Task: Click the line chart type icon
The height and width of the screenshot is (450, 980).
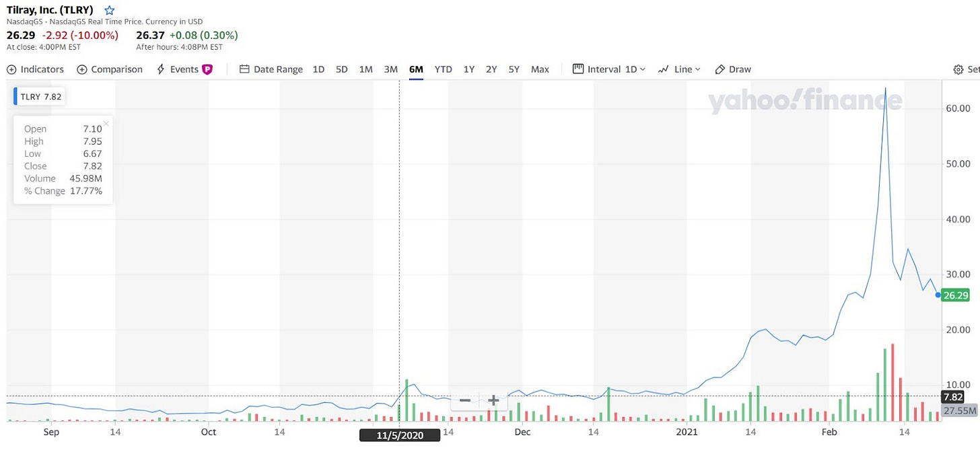Action: coord(663,69)
